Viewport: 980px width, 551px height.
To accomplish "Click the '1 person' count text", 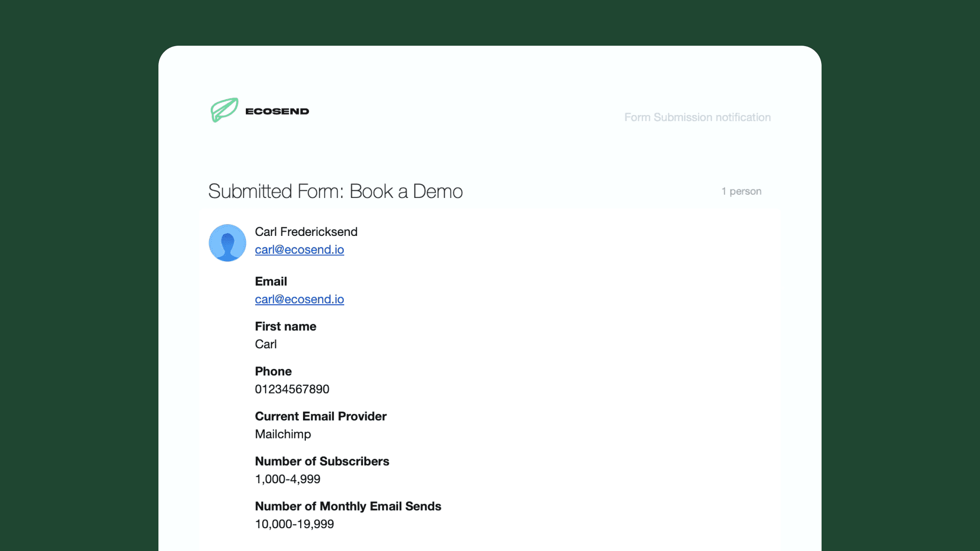I will [x=741, y=191].
